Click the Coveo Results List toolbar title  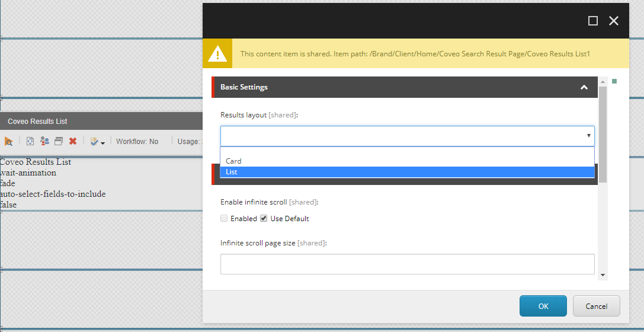tap(37, 122)
